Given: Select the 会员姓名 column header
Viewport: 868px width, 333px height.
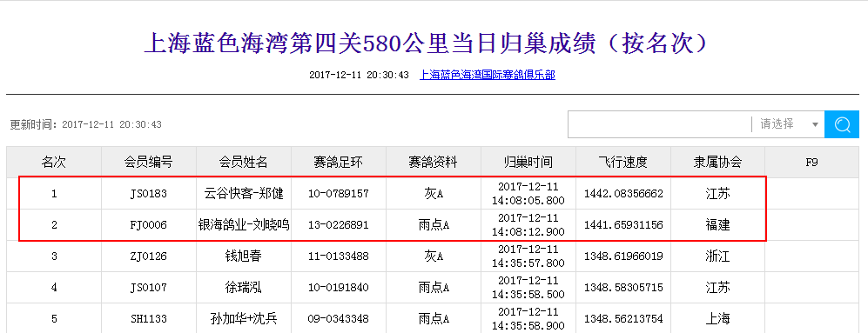Looking at the screenshot, I should click(x=244, y=162).
